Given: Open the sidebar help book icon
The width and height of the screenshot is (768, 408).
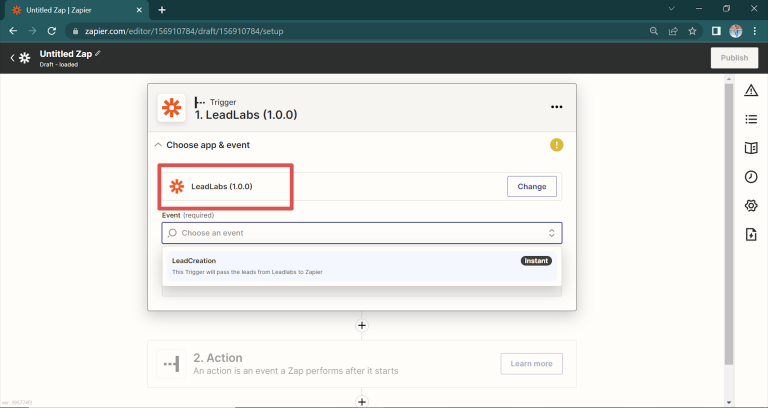Looking at the screenshot, I should pyautogui.click(x=751, y=148).
